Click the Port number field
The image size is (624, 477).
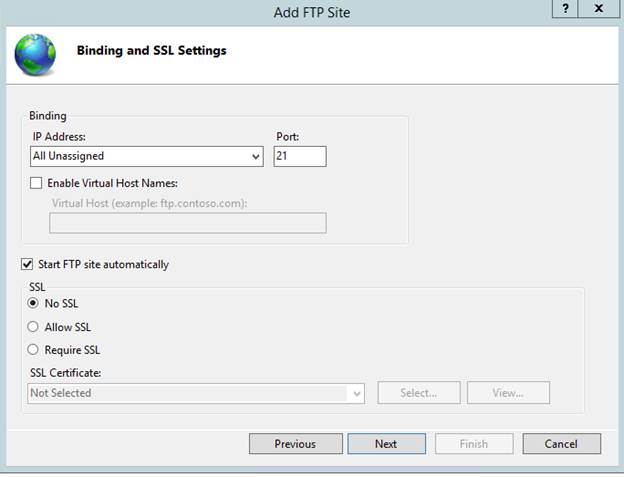[299, 156]
